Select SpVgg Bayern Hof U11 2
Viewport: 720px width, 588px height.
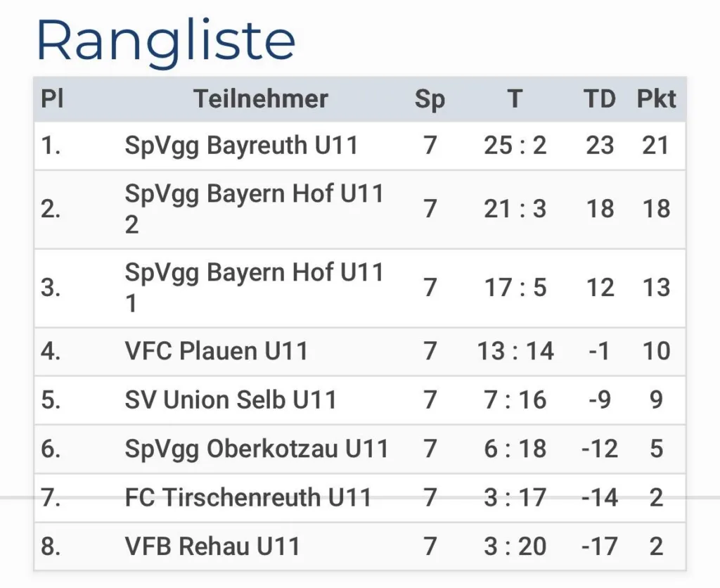254,209
